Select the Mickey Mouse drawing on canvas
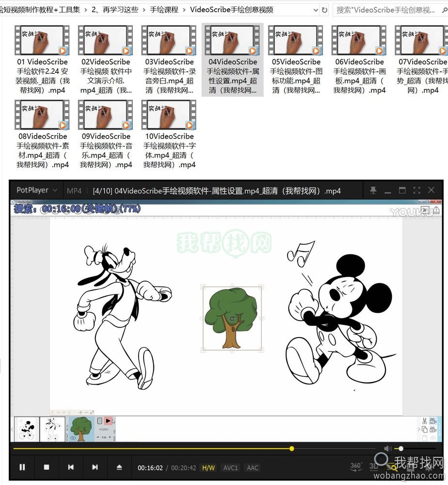The image size is (448, 485). [340, 312]
